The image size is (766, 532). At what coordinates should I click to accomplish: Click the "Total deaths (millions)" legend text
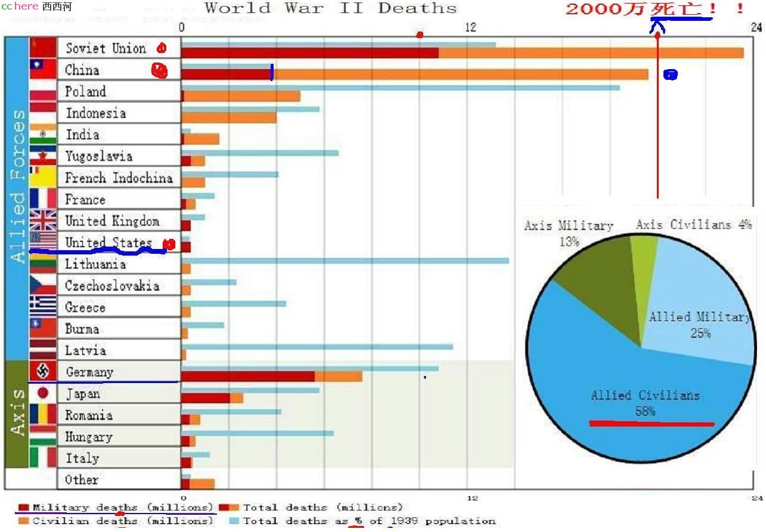[x=322, y=508]
